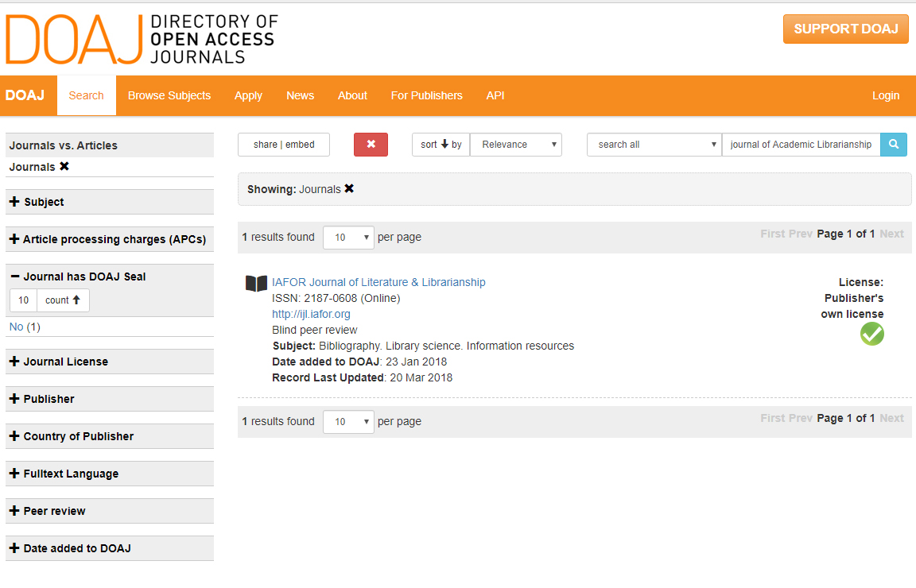Remove Journals filter in Showing bar
The width and height of the screenshot is (916, 588).
(x=349, y=188)
